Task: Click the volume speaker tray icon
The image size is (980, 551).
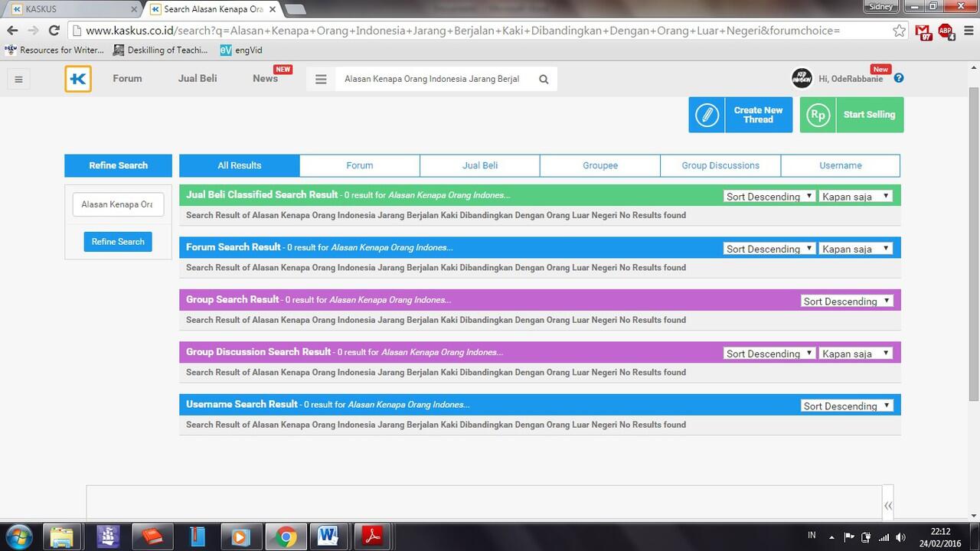Action: 900,537
